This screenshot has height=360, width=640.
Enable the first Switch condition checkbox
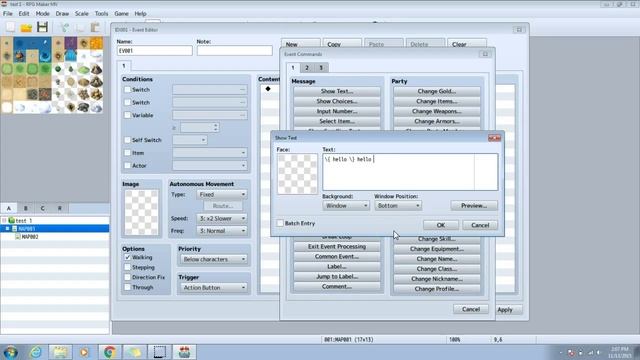coord(127,89)
